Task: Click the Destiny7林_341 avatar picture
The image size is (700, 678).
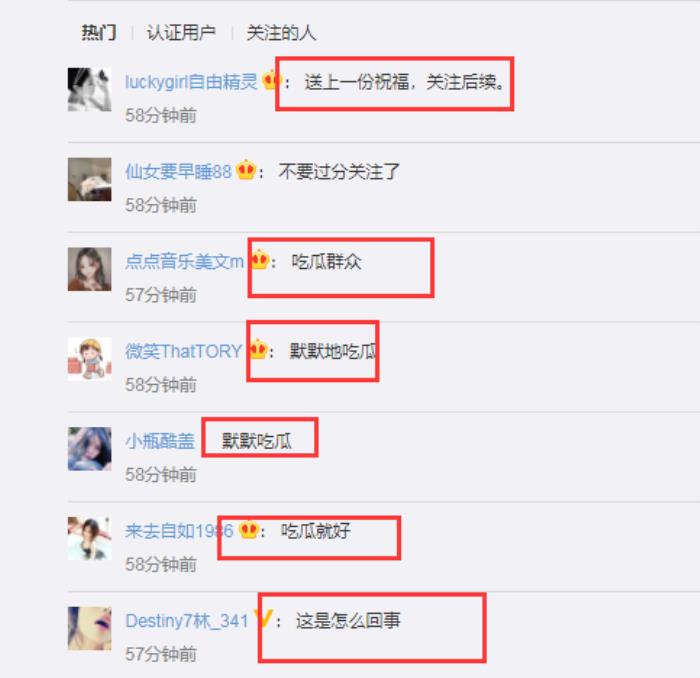Action: (x=90, y=628)
